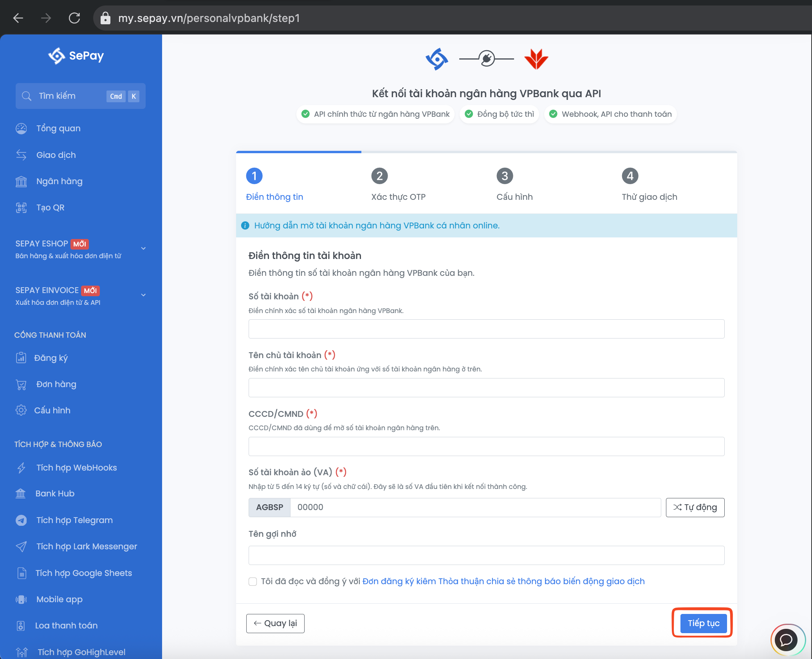Click the Loa thanh toán speaker icon
The width and height of the screenshot is (812, 659).
click(21, 626)
